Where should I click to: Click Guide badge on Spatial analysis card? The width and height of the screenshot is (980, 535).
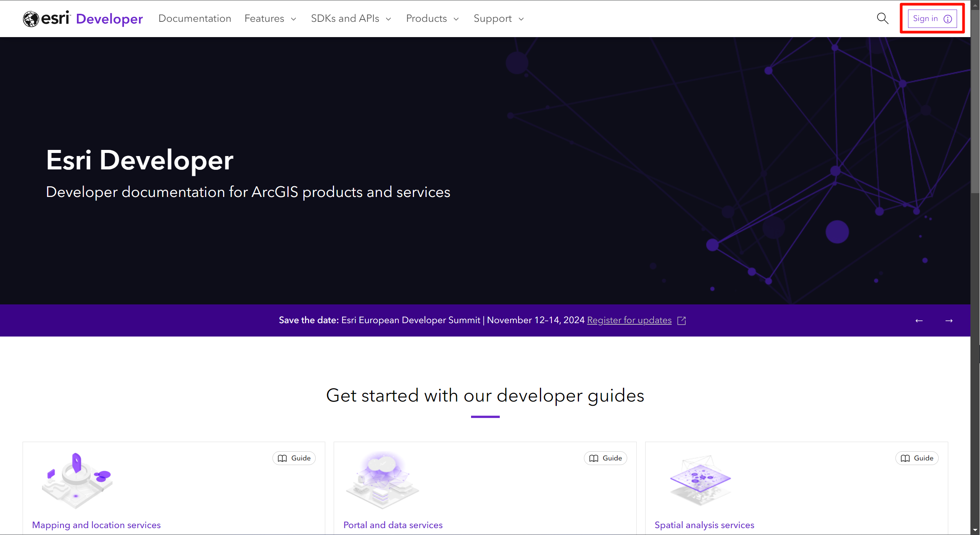[x=917, y=458]
